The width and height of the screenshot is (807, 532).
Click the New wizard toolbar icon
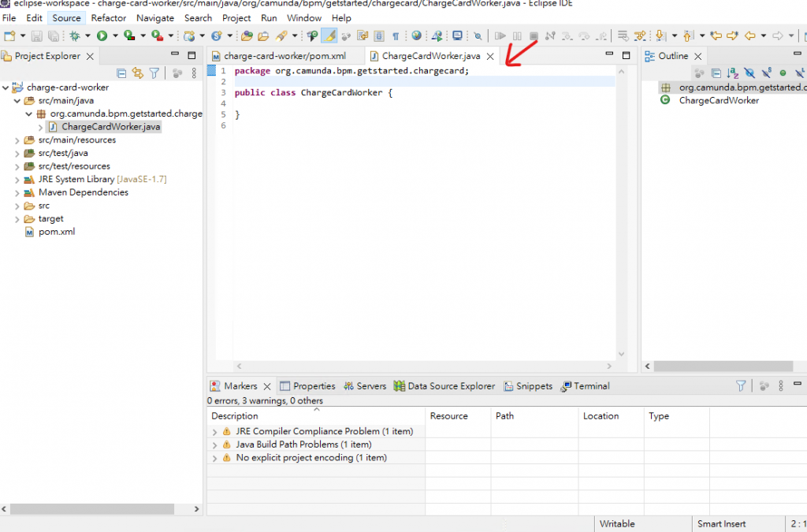9,36
